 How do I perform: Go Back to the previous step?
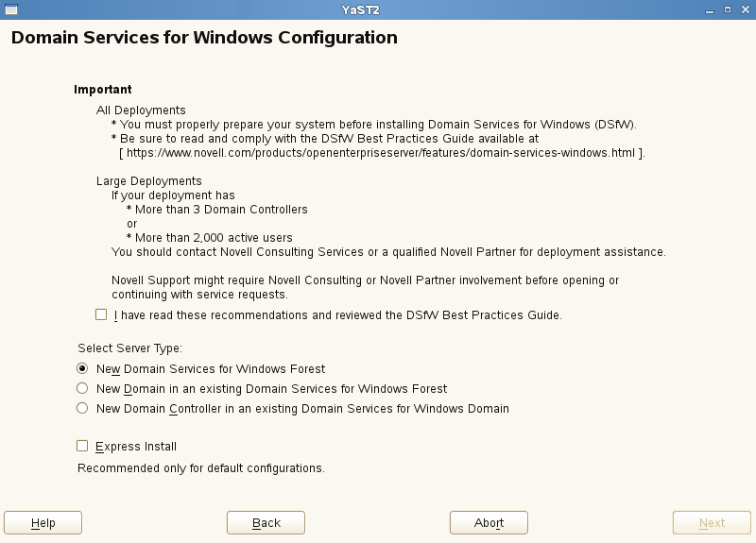pos(266,522)
